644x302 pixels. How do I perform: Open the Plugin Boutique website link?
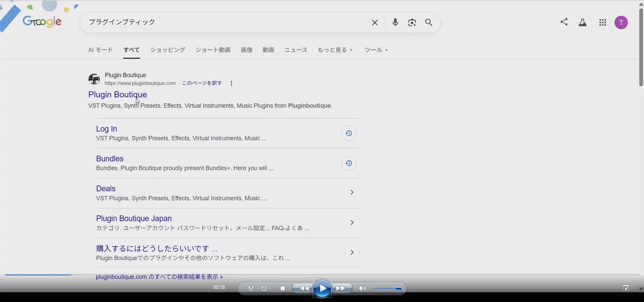click(x=118, y=95)
